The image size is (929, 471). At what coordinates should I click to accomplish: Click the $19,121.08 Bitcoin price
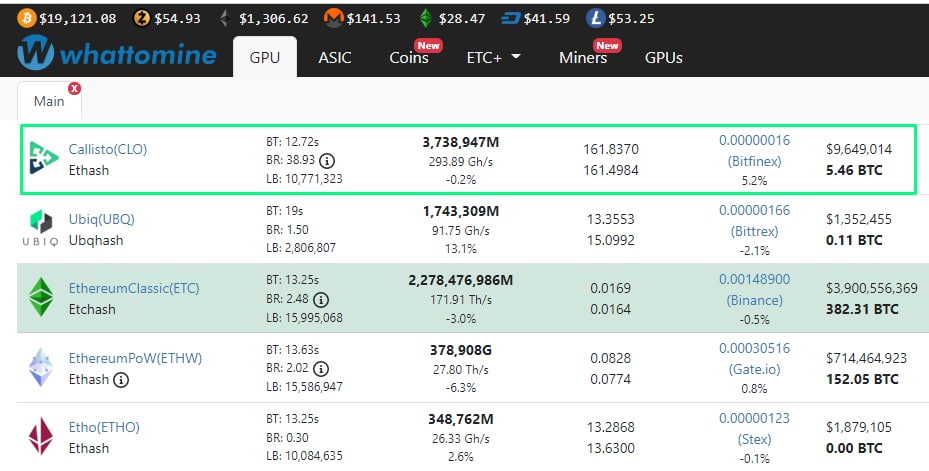point(78,18)
